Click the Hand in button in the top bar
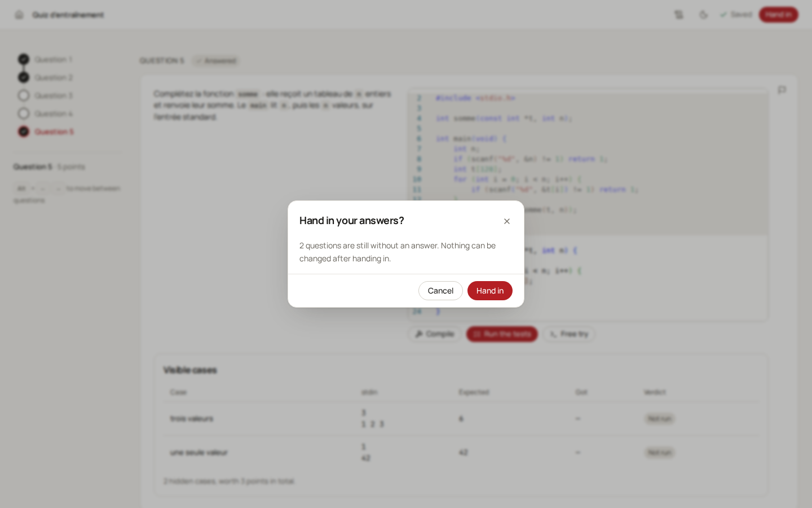 pos(778,15)
